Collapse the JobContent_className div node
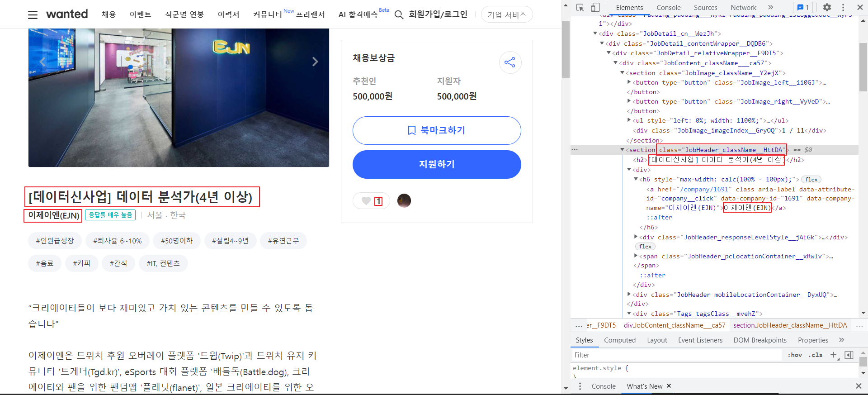Image resolution: width=868 pixels, height=395 pixels. 615,63
